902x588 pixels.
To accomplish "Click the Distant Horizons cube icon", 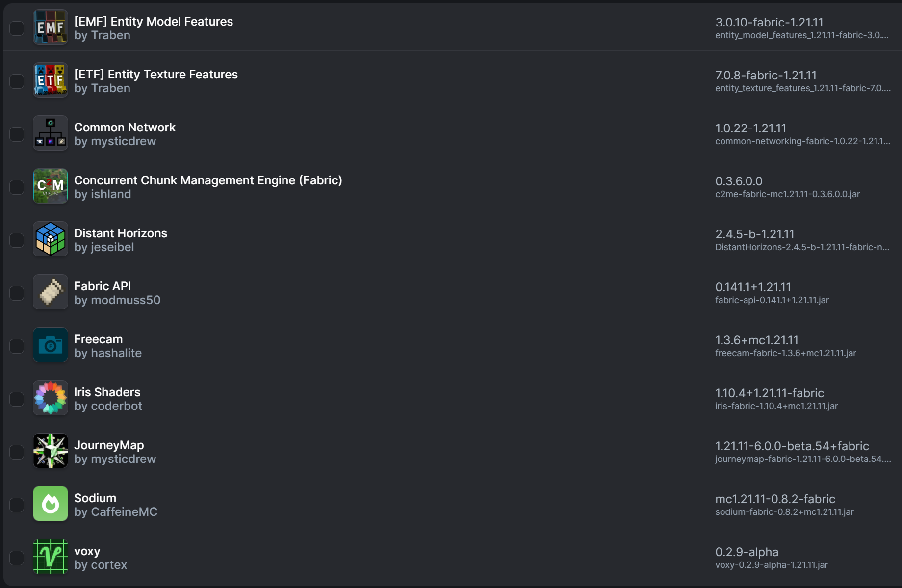I will pos(50,239).
